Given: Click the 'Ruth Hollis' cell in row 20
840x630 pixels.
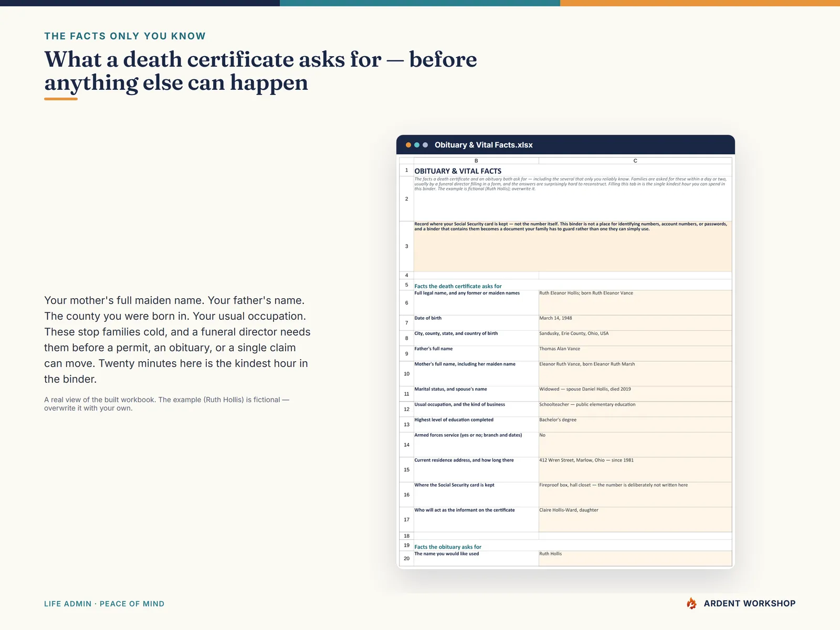Looking at the screenshot, I should (x=635, y=558).
